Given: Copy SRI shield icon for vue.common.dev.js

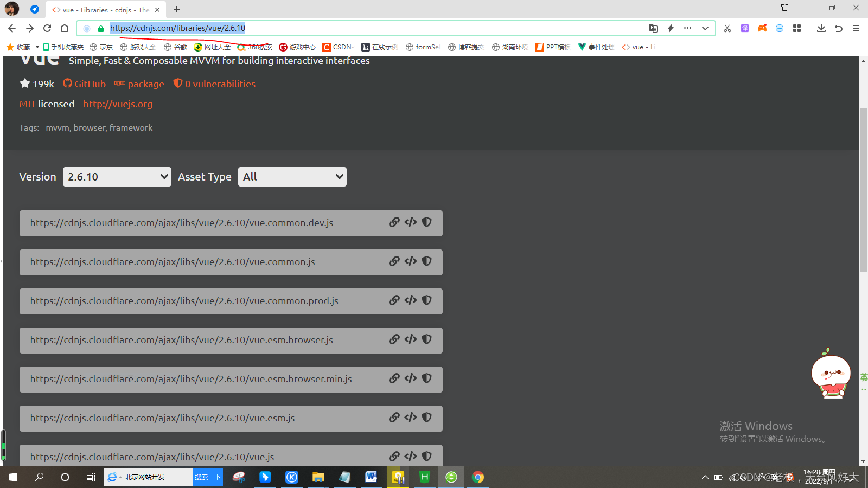Looking at the screenshot, I should pyautogui.click(x=427, y=222).
